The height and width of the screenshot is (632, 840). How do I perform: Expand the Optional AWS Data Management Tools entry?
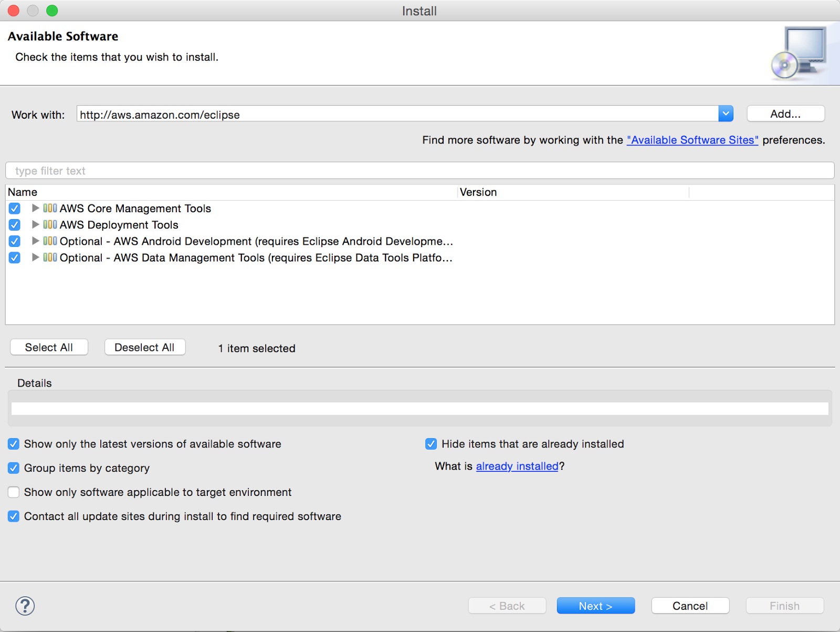pos(35,257)
